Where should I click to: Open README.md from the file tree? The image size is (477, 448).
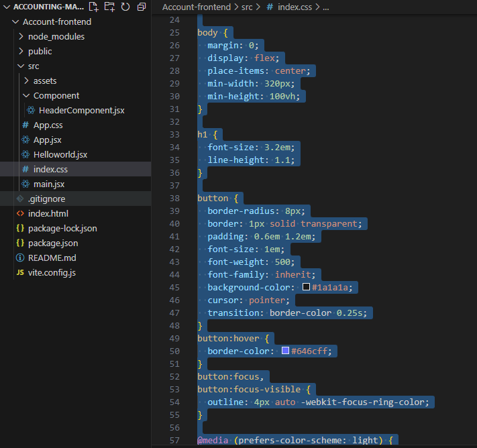tap(52, 258)
